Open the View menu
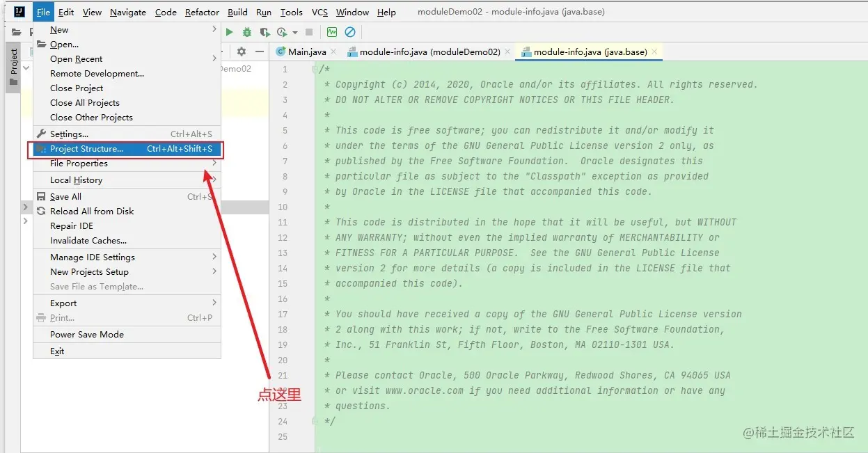Screen dimensions: 868x453 coord(92,12)
